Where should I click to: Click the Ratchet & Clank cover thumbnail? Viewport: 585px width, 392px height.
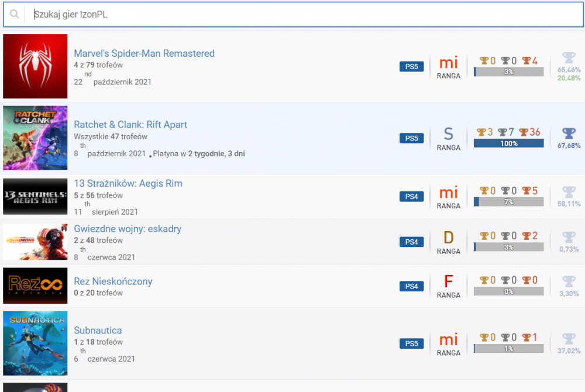tap(35, 138)
